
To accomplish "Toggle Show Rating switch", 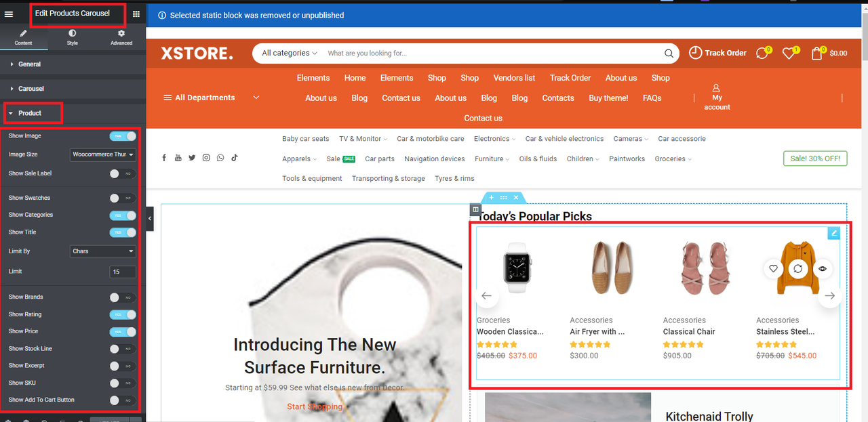I will 123,315.
